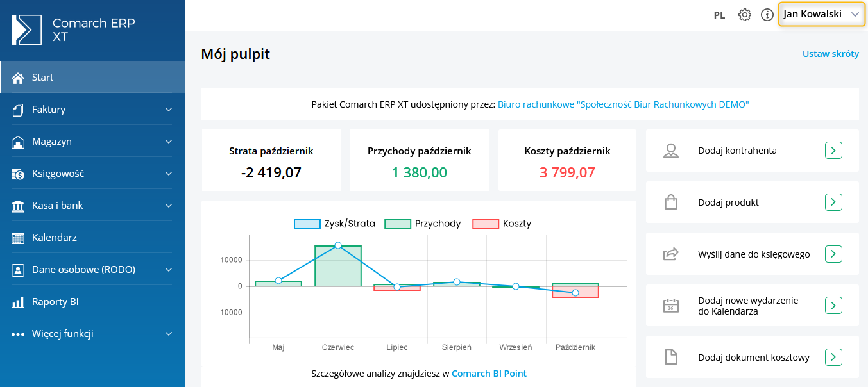
Task: Toggle Koszty red legend swatch
Action: (x=486, y=224)
